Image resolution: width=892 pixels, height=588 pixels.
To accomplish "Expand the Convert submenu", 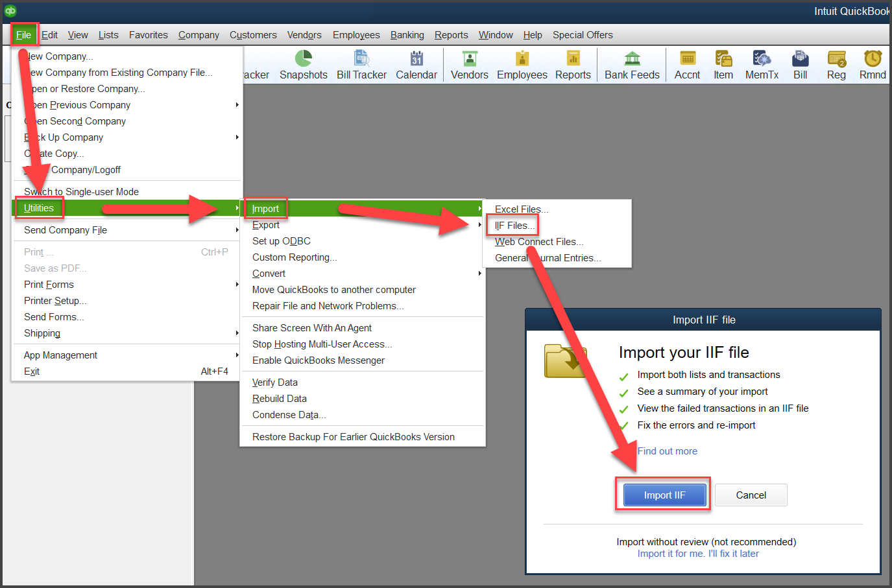I will (x=363, y=274).
